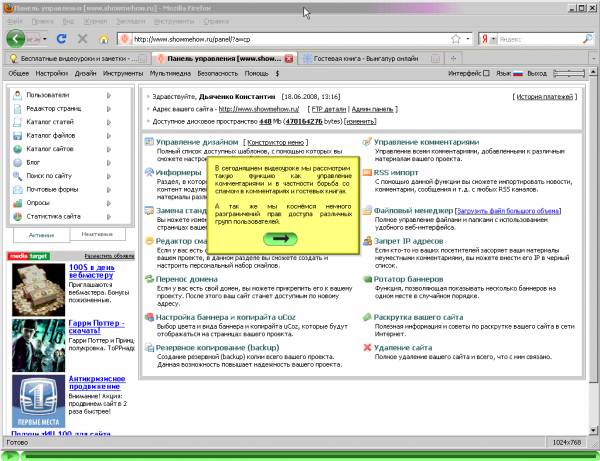Viewport: 600px width, 461px height.
Task: Click the Ротатор баннеров icon
Action: click(x=367, y=279)
